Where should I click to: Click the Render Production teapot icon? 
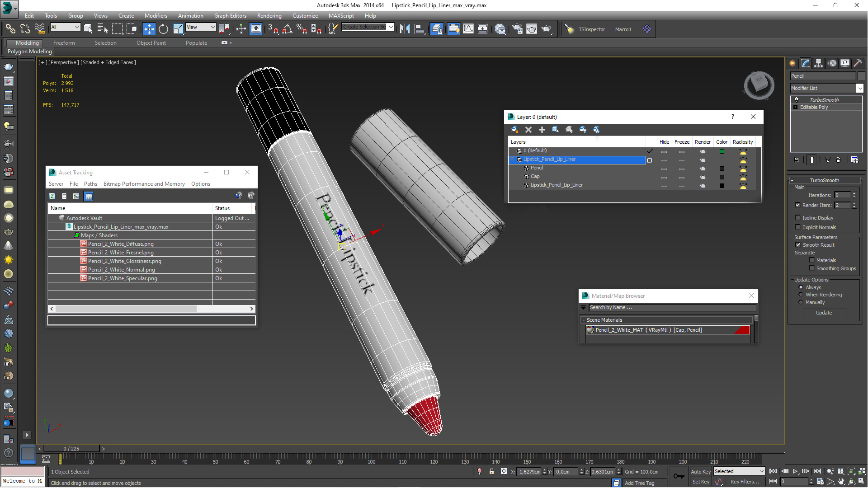tap(547, 29)
